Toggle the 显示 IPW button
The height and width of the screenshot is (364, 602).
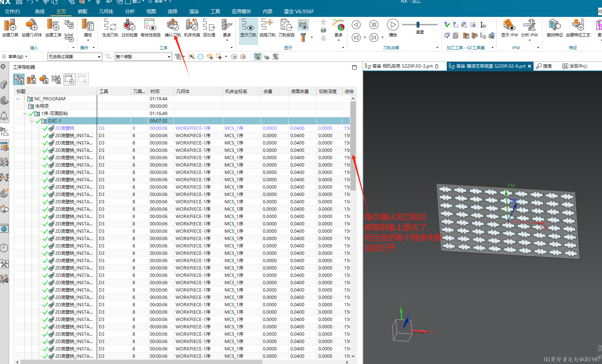[509, 28]
